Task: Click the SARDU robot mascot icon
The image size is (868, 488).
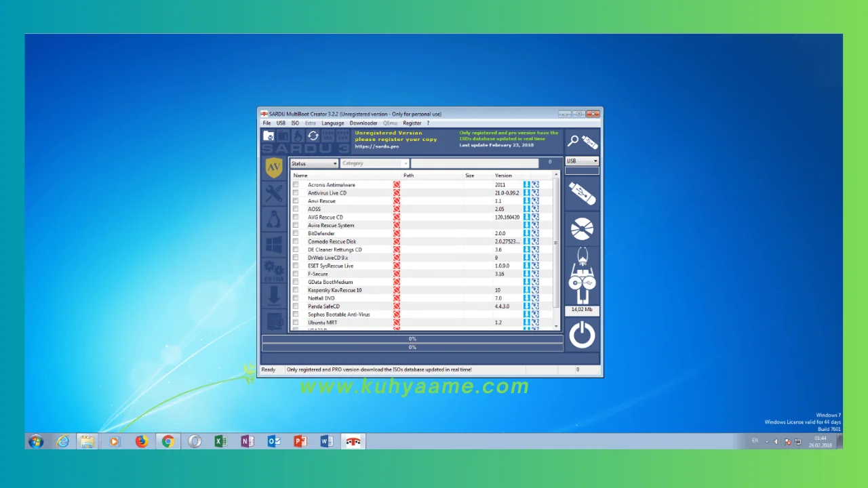Action: (x=582, y=276)
